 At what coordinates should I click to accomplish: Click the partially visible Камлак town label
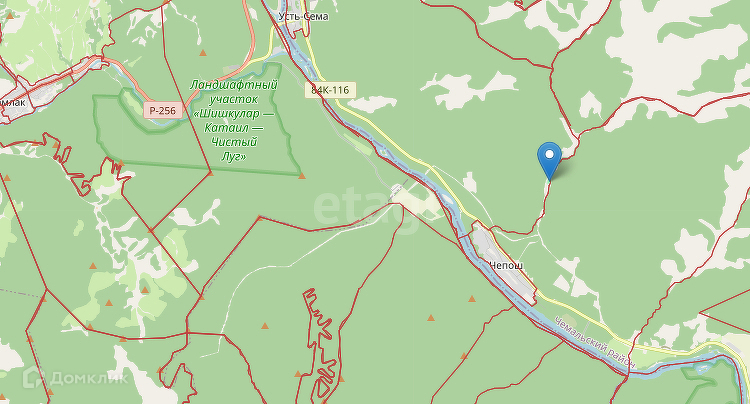[12, 102]
